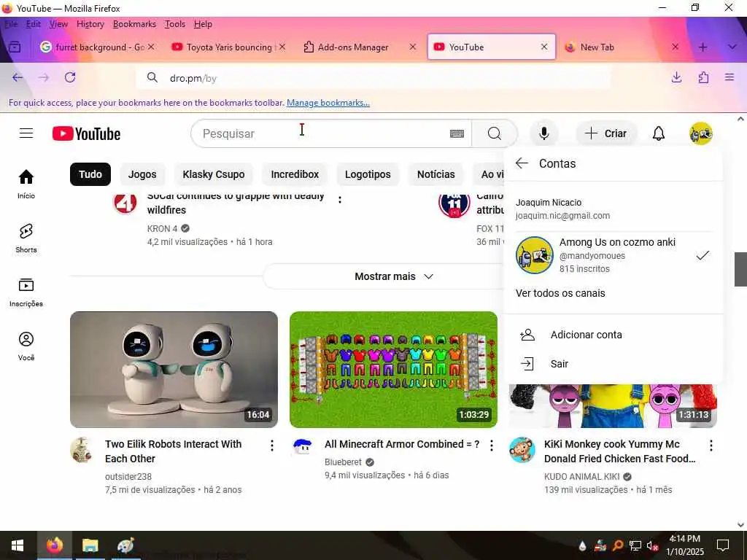Viewport: 747px width, 560px height.
Task: Select the Tudo filter chip
Action: [90, 174]
